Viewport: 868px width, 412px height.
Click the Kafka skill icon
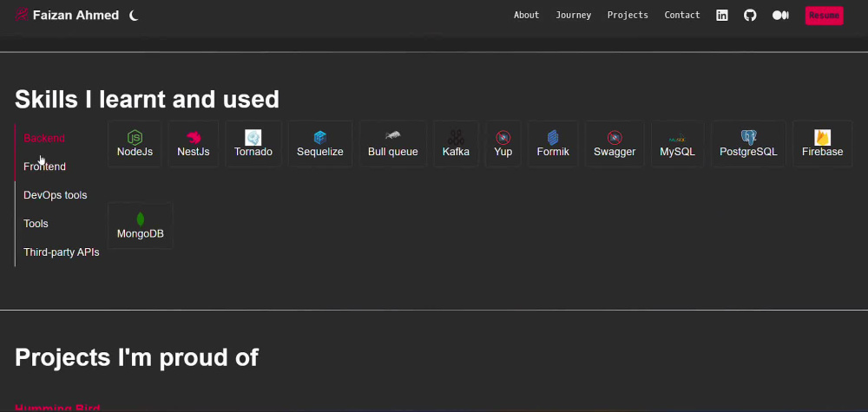456,137
